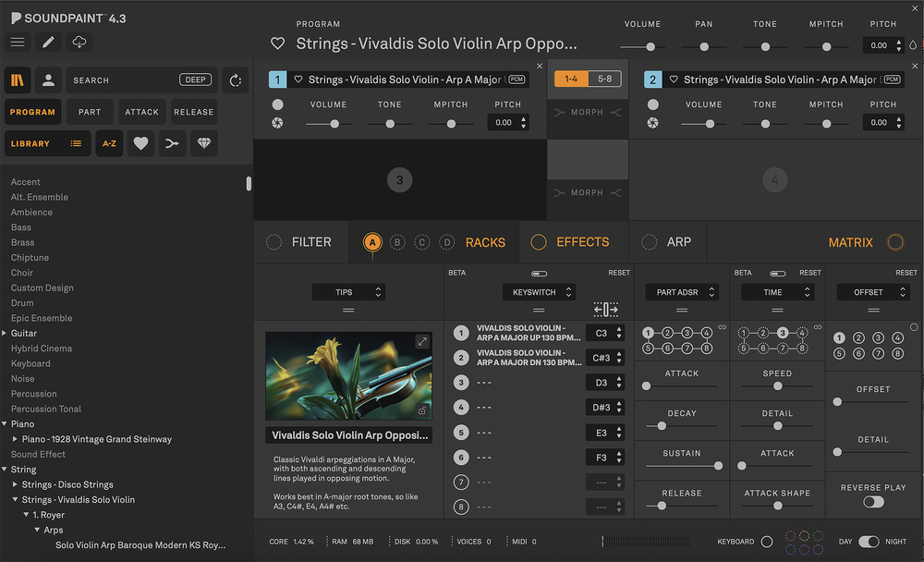The image size is (924, 562).
Task: Select the Attack browser tab
Action: point(141,112)
